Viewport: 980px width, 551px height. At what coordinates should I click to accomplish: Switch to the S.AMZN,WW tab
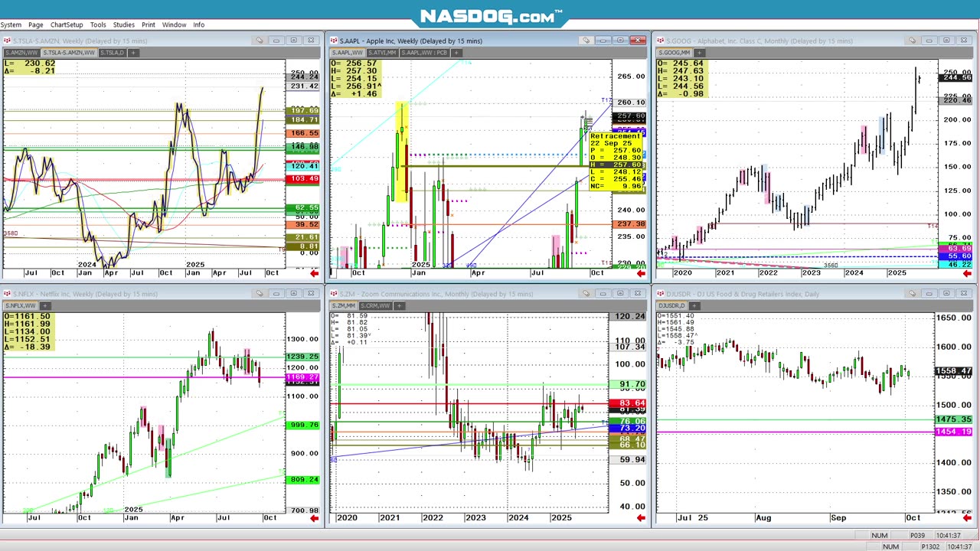point(21,53)
